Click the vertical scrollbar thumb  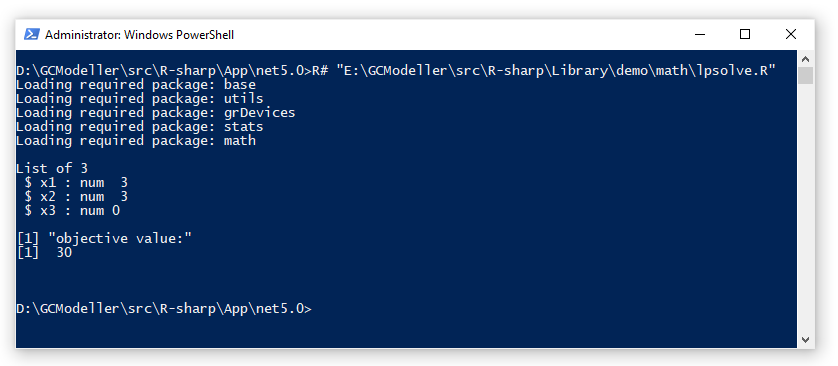click(x=805, y=75)
